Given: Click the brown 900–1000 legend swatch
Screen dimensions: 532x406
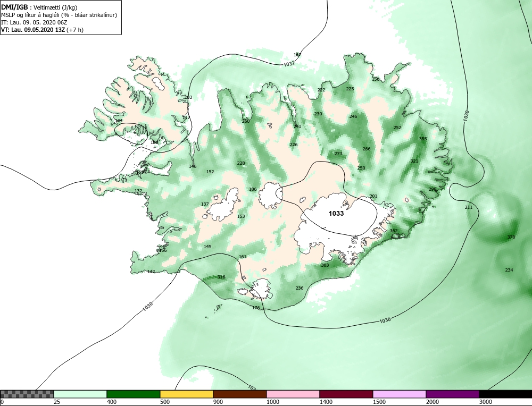Looking at the screenshot, I should click(x=240, y=394).
